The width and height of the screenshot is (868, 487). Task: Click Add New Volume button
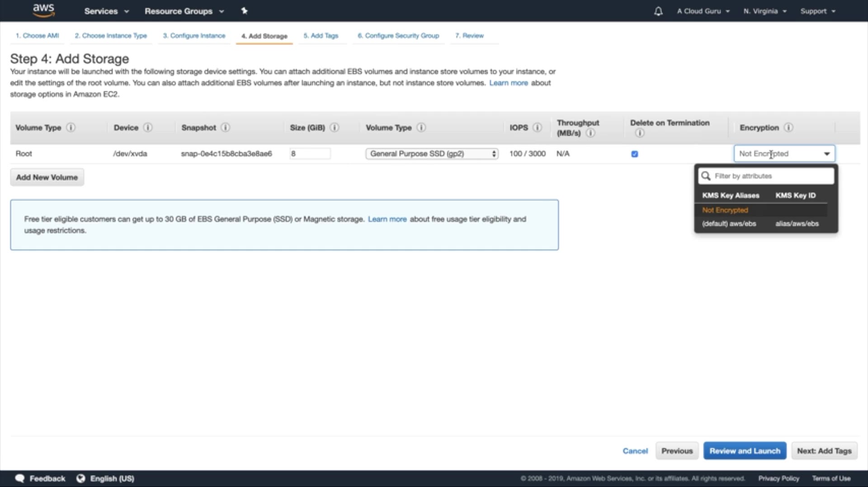click(47, 178)
